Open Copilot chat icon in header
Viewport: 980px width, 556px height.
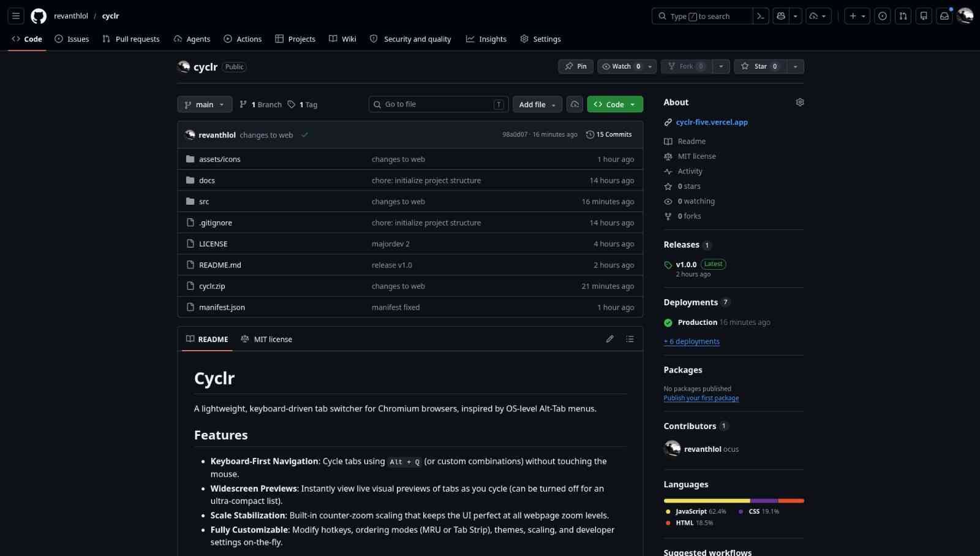pyautogui.click(x=781, y=16)
